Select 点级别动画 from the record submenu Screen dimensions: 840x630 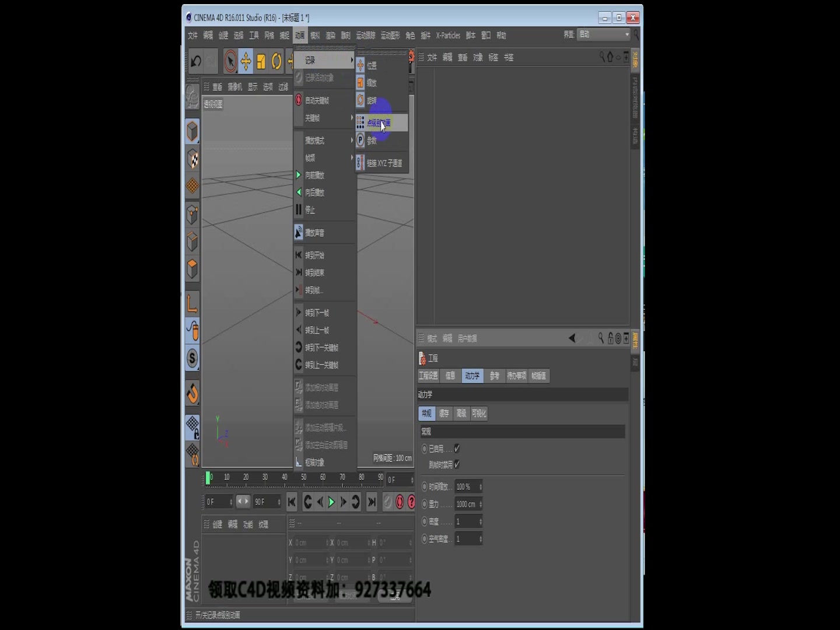pos(379,123)
